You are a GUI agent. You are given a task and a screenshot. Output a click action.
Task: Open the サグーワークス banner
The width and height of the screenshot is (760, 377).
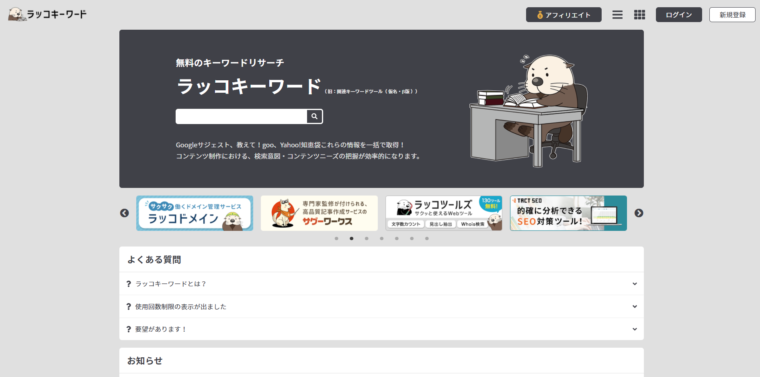pos(319,213)
